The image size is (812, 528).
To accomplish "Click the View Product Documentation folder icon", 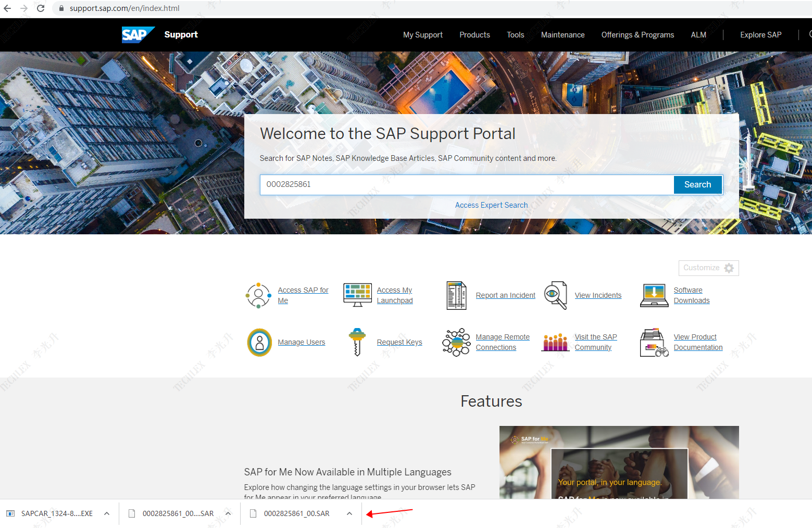I will (x=654, y=343).
